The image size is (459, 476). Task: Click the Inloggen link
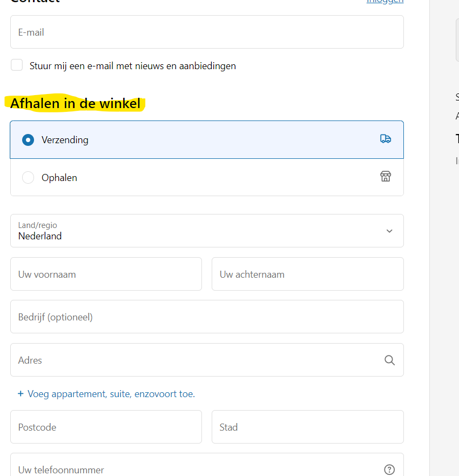tap(384, 2)
